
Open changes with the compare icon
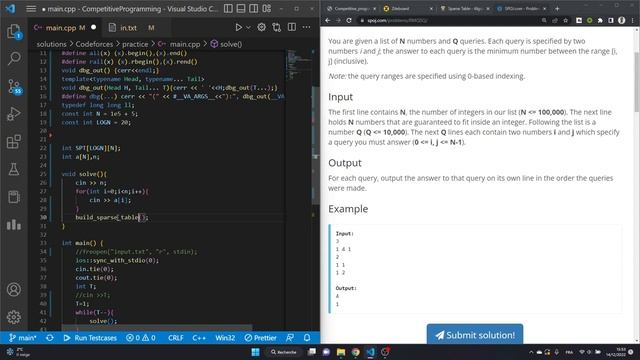(x=276, y=27)
